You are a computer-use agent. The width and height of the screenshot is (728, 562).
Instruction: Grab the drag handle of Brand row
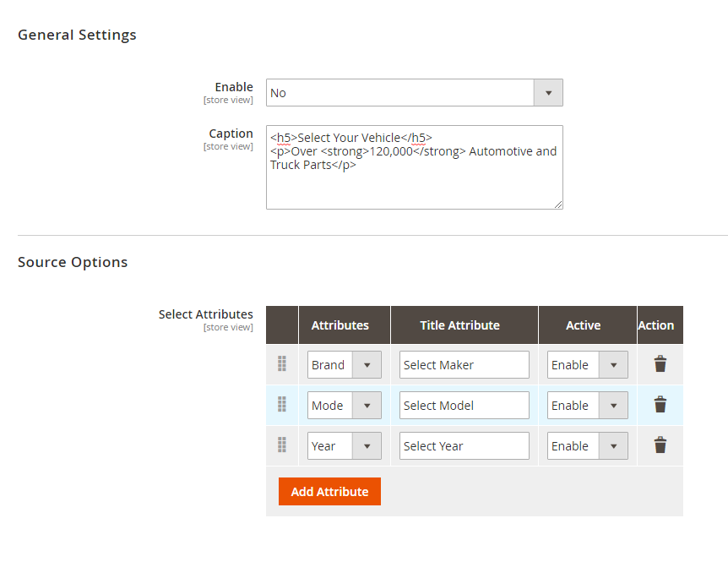(282, 363)
